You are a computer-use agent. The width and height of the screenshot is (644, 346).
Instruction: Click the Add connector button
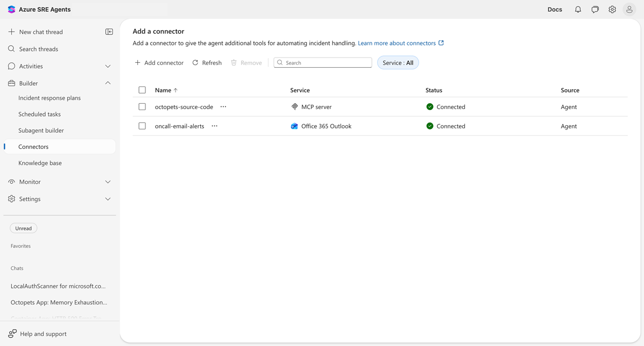coord(159,63)
